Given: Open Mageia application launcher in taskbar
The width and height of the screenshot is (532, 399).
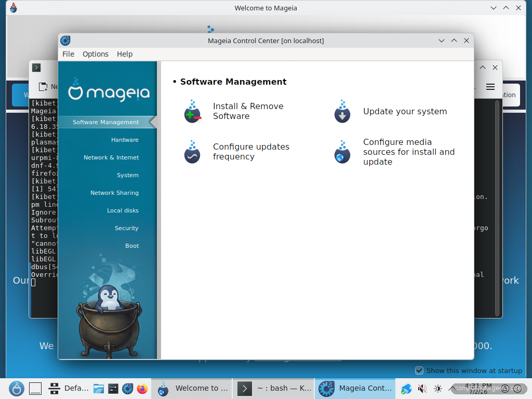Looking at the screenshot, I should click(17, 389).
